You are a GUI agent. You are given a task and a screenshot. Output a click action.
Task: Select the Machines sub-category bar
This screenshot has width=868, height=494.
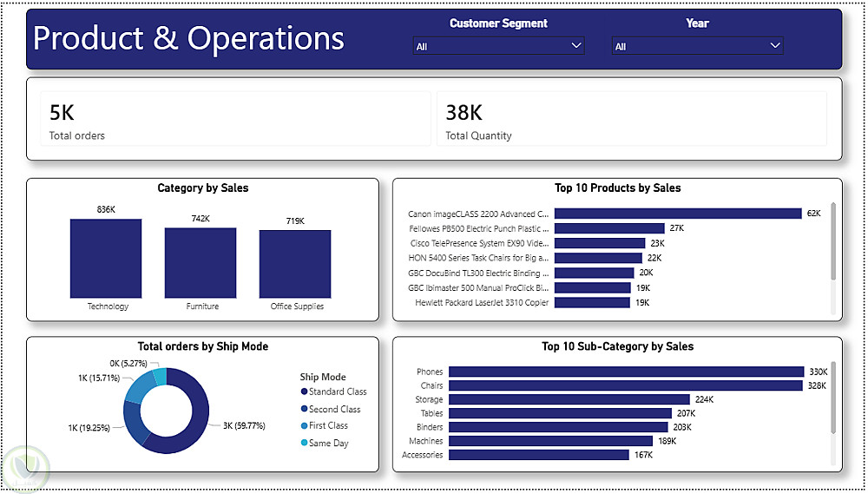pyautogui.click(x=551, y=441)
